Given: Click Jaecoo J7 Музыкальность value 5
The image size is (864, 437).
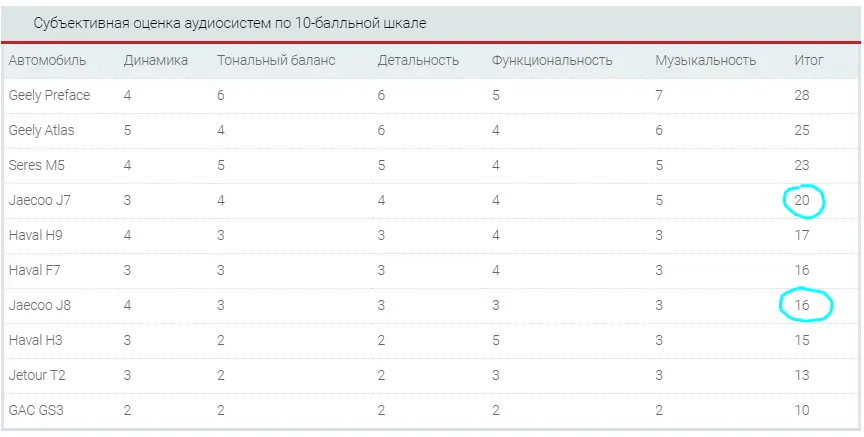Looking at the screenshot, I should pos(659,200).
